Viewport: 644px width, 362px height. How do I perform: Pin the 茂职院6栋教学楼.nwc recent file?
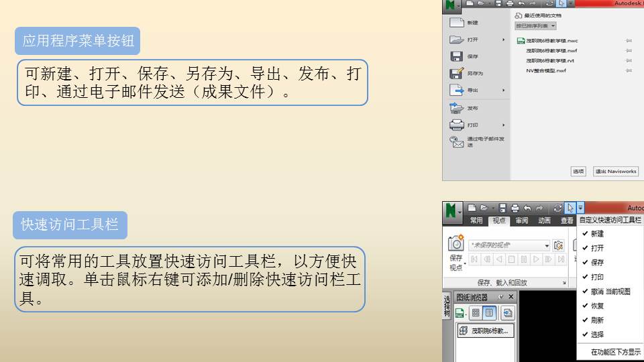pyautogui.click(x=629, y=41)
